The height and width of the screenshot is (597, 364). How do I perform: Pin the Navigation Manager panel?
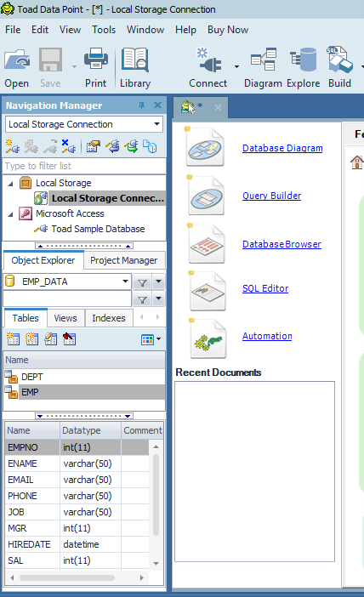(142, 105)
